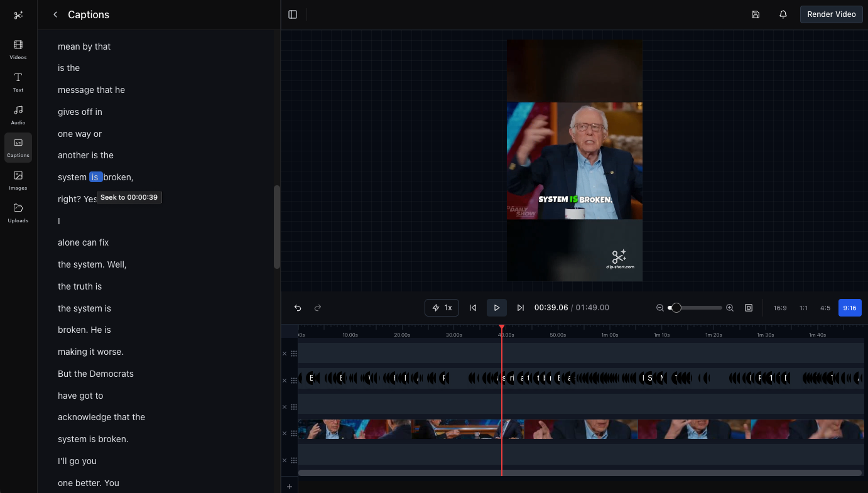Select caption line "I'll go you"
This screenshot has width=868, height=493.
(x=77, y=461)
